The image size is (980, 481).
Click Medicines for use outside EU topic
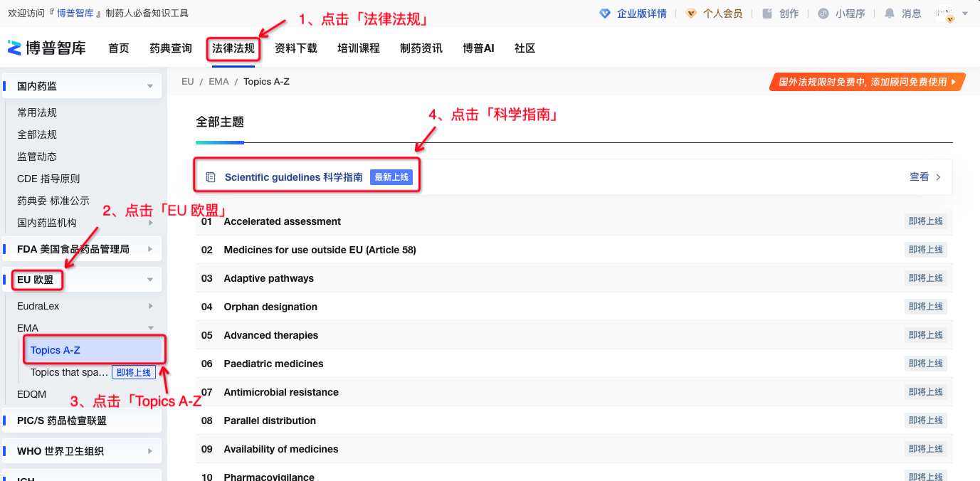[320, 250]
